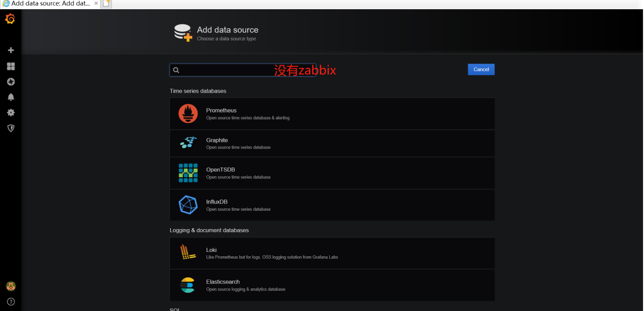Select the Graphite name text
This screenshot has height=311, width=644.
(x=217, y=140)
